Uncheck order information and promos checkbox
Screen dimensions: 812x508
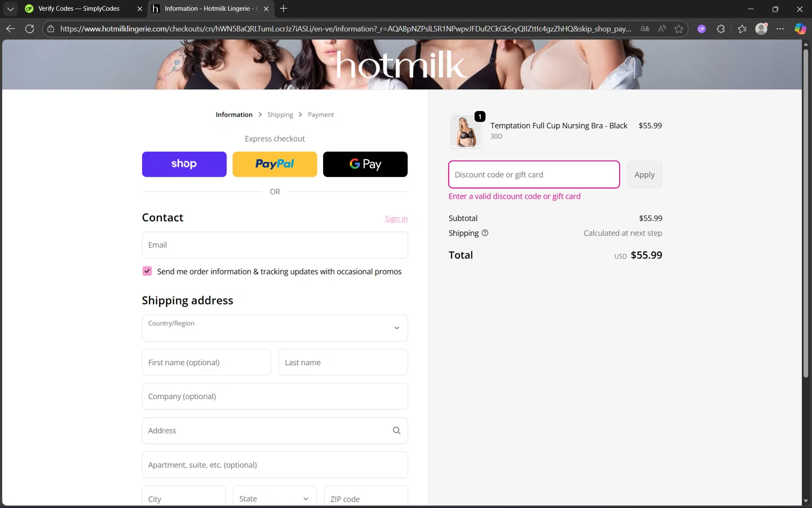coord(147,271)
